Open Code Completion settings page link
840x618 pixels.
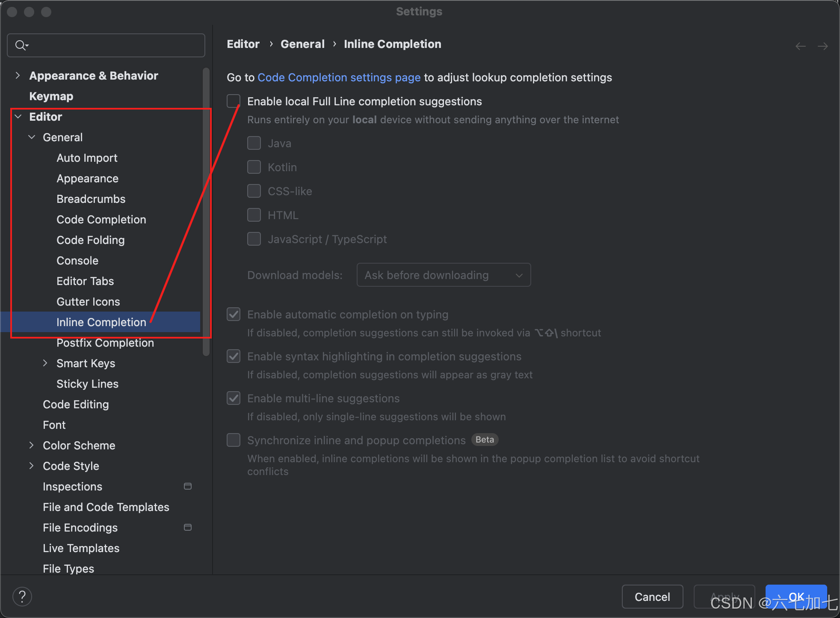tap(339, 77)
